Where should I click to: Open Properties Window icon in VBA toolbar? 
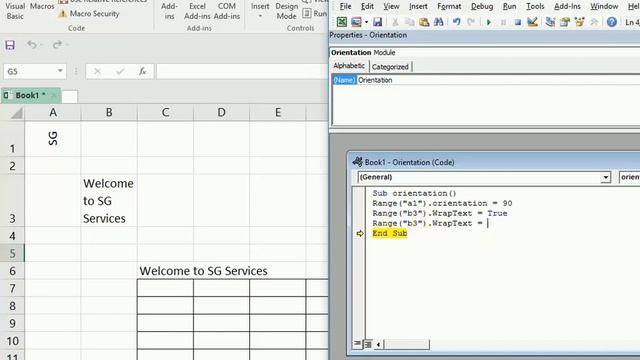tap(564, 22)
